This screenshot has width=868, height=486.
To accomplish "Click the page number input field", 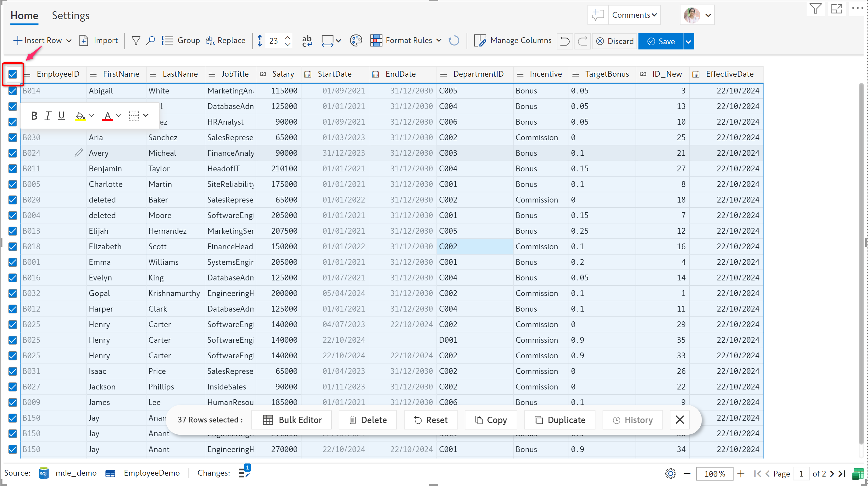I will 801,473.
